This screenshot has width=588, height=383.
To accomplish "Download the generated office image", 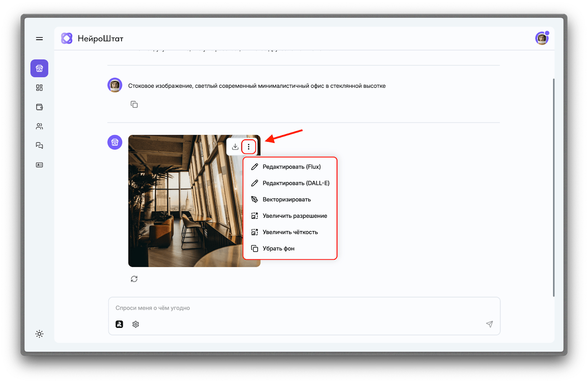I will coord(235,147).
